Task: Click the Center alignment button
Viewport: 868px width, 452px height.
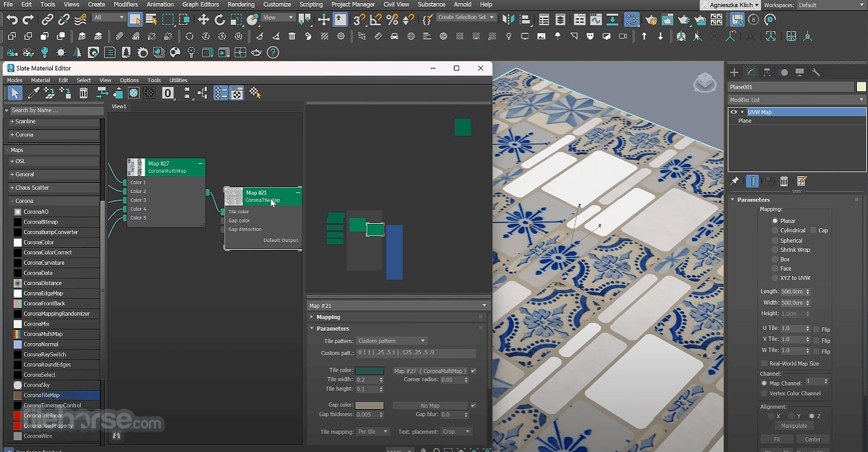Action: 813,439
